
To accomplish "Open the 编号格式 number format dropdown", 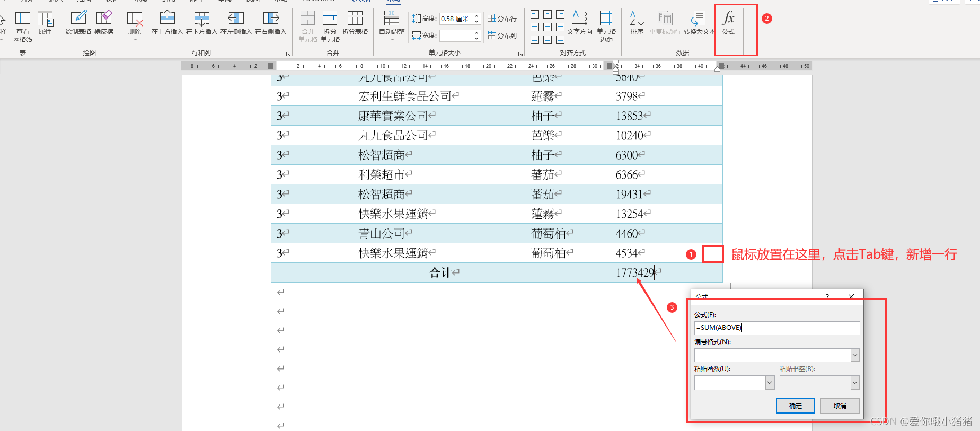I will point(855,355).
